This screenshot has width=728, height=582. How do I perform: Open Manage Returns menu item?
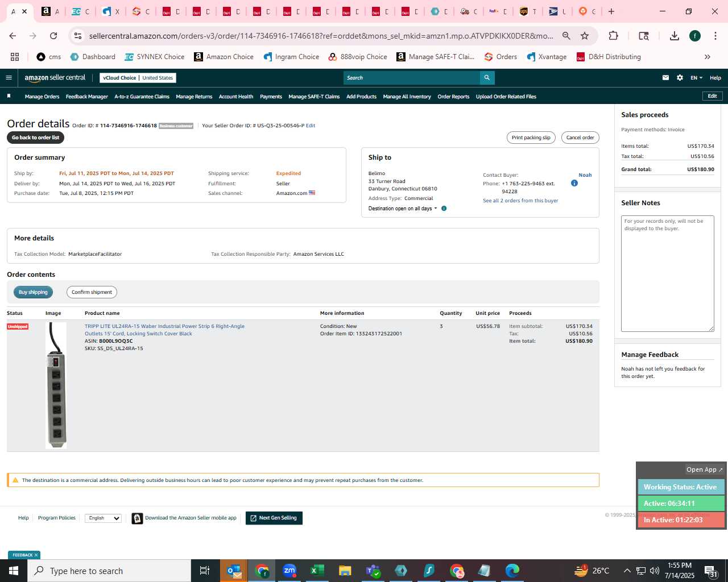pyautogui.click(x=194, y=97)
